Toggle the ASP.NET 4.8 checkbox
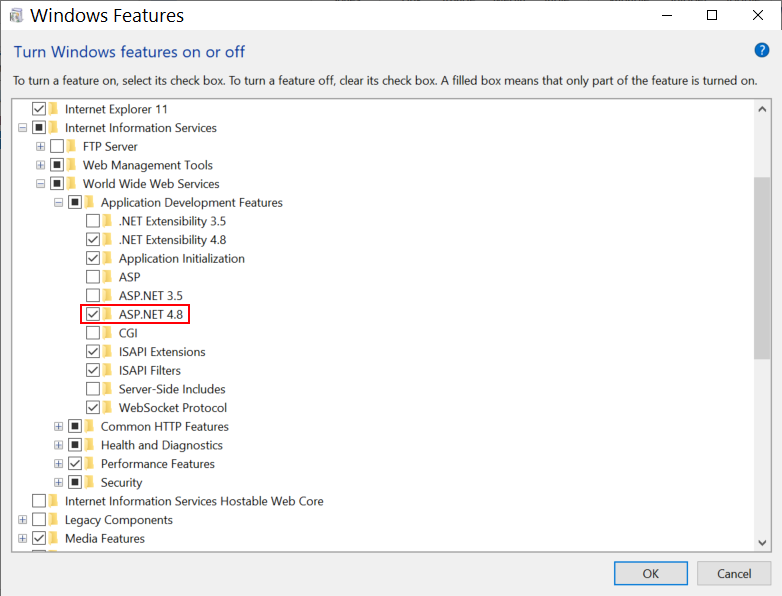The width and height of the screenshot is (782, 596). pos(93,314)
